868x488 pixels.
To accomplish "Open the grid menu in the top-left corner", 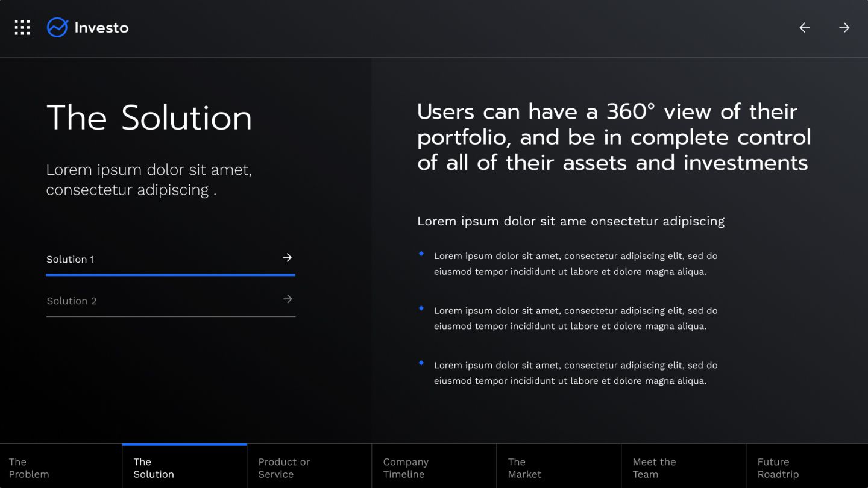I will click(x=22, y=27).
